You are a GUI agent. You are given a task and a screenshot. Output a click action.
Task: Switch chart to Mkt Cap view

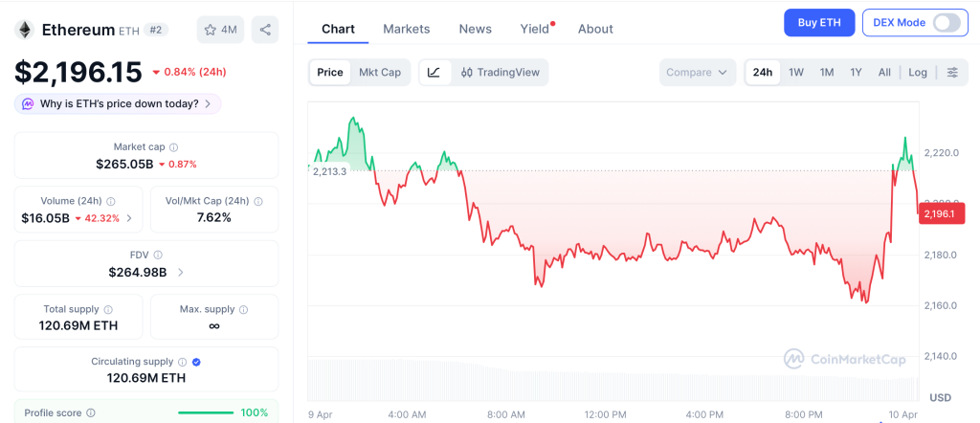tap(380, 73)
